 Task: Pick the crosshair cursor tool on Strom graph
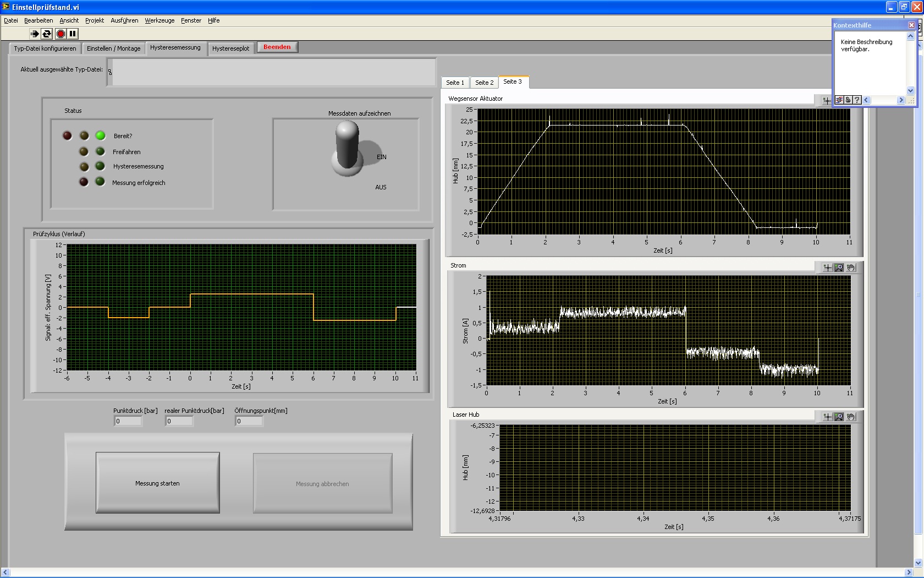(x=827, y=268)
